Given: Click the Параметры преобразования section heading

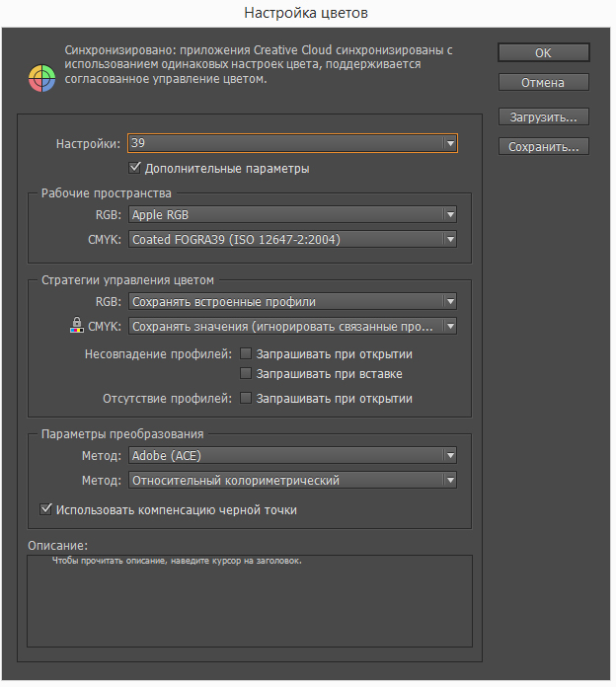Looking at the screenshot, I should [x=122, y=433].
